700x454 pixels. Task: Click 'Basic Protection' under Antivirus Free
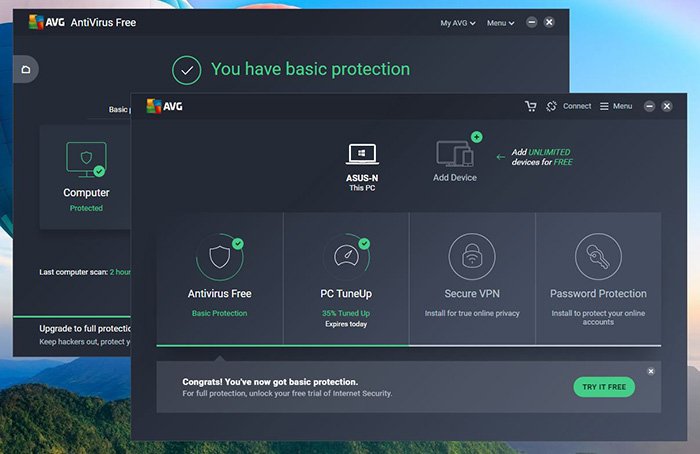point(219,313)
